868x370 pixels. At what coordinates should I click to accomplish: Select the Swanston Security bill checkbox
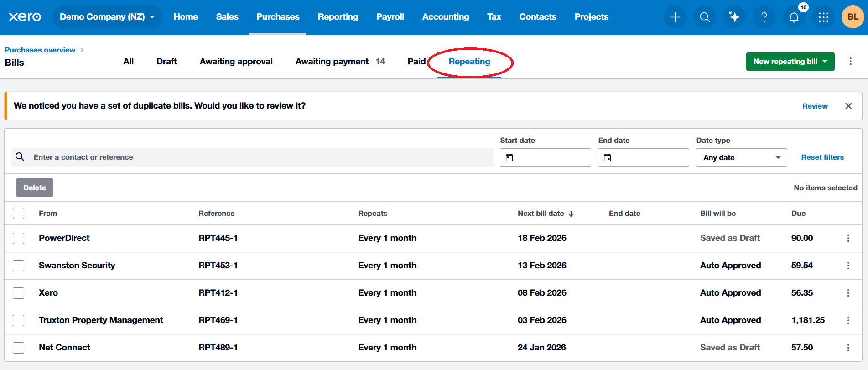19,266
